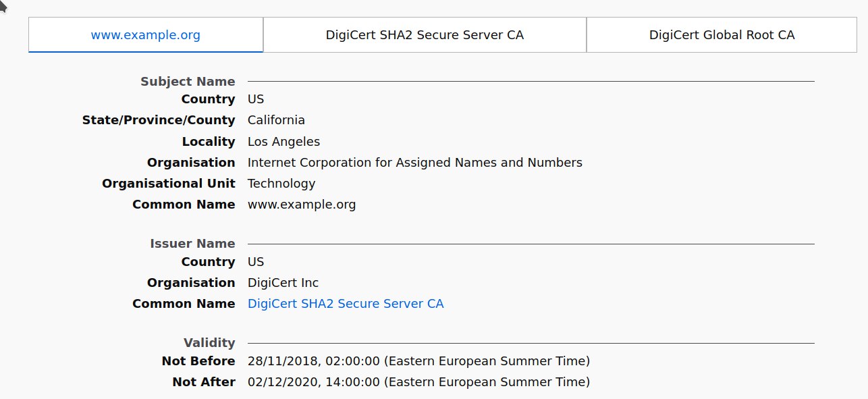Follow the issuer's DigiCert SHA2 Secure Server CA link
Screen dimensions: 868x399
346,304
